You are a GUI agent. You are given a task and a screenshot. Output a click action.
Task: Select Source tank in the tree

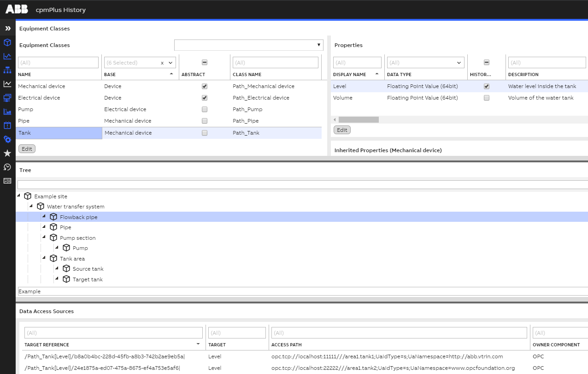88,269
